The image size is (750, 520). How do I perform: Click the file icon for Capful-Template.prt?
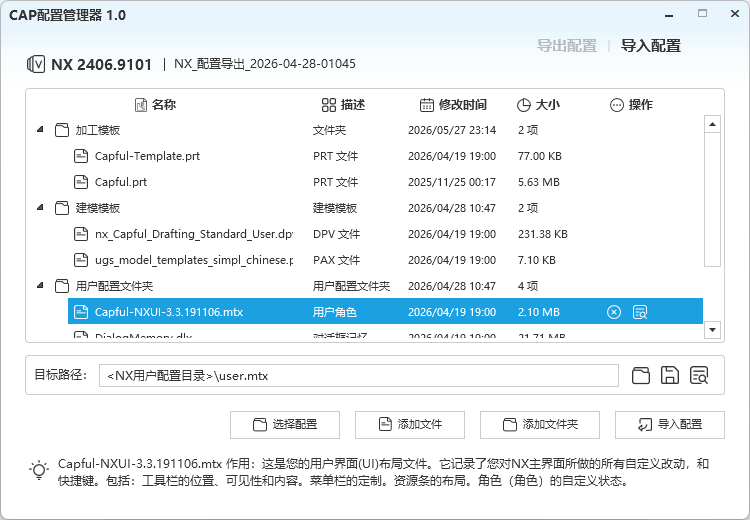tap(81, 156)
